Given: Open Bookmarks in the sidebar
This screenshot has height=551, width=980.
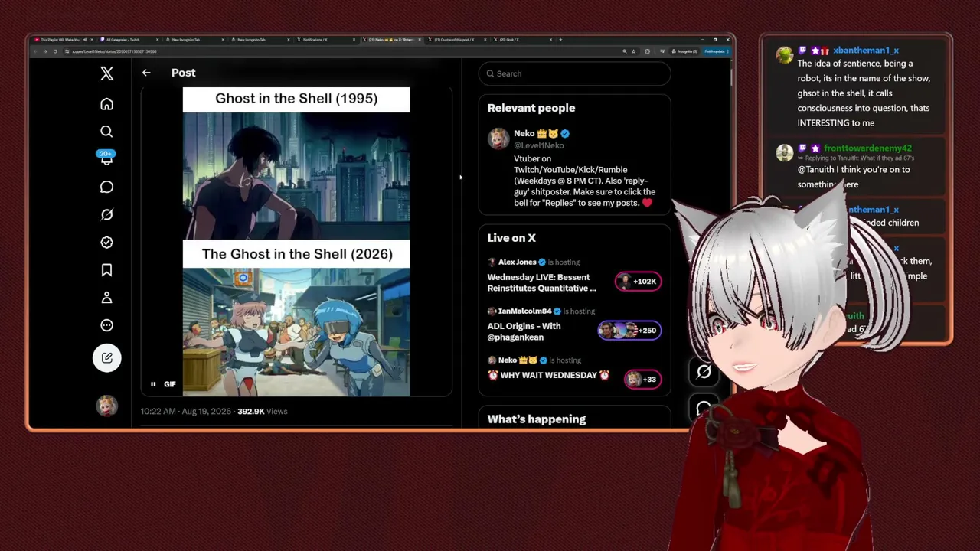Looking at the screenshot, I should point(106,269).
